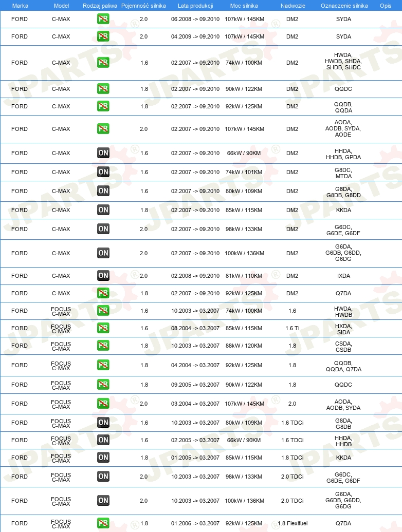Click the Oznaczenie silnika column header
The image size is (402, 532).
click(x=344, y=6)
